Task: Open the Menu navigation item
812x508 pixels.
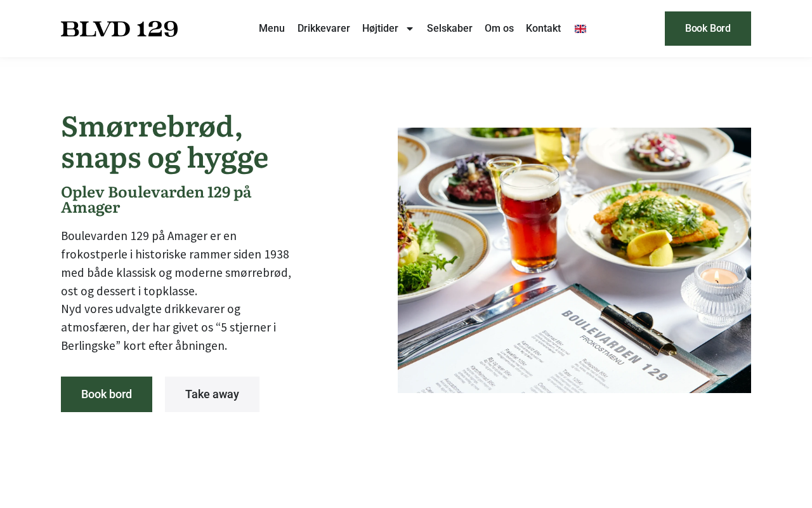Action: [x=272, y=29]
